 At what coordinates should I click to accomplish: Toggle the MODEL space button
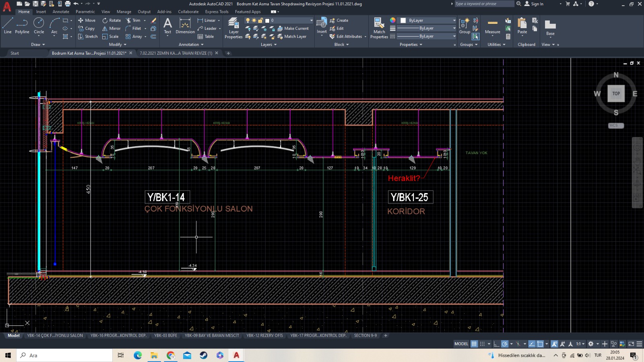(461, 344)
